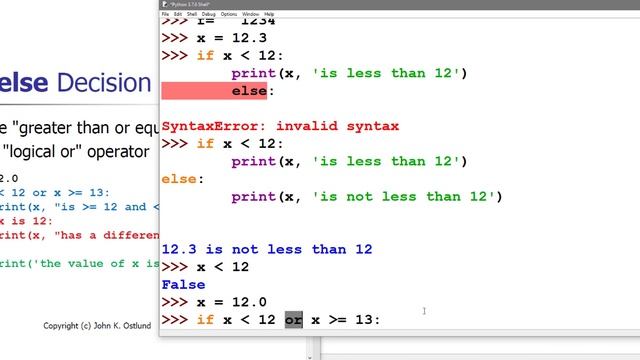Click the red-highlighted 'else' error line
Image resolution: width=640 pixels, height=360 pixels.
(x=214, y=91)
